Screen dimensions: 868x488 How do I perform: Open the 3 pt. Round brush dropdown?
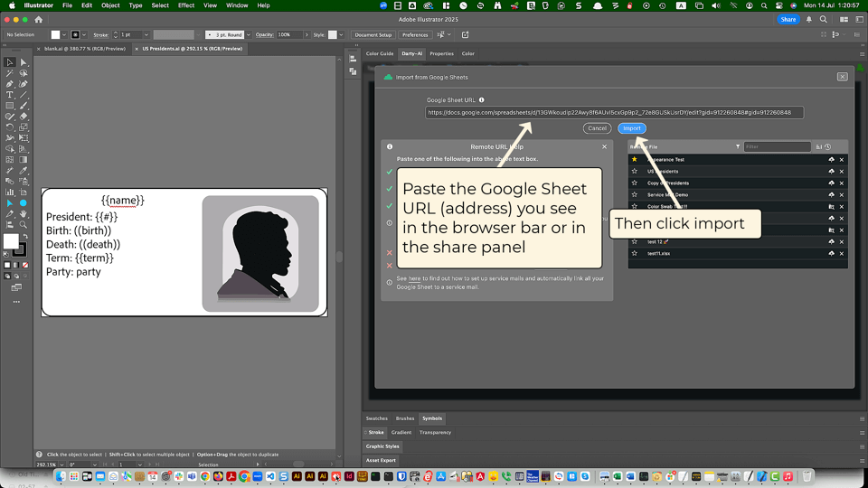click(x=248, y=35)
